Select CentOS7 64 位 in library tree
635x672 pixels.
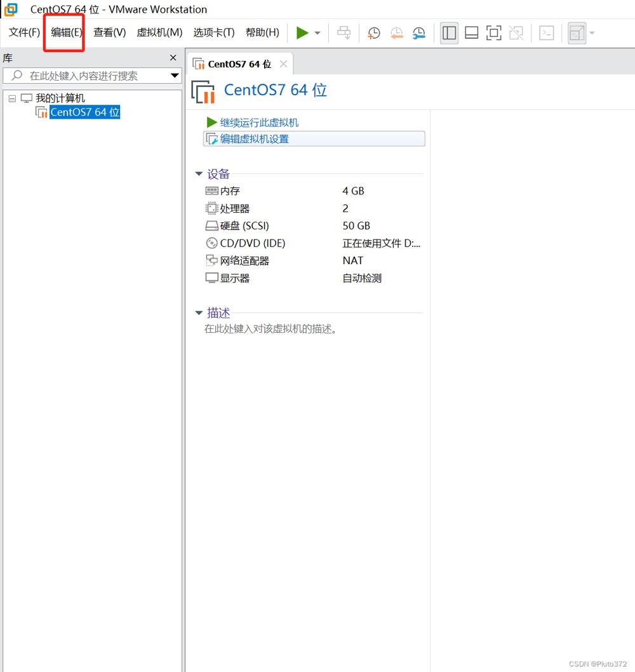[x=85, y=112]
